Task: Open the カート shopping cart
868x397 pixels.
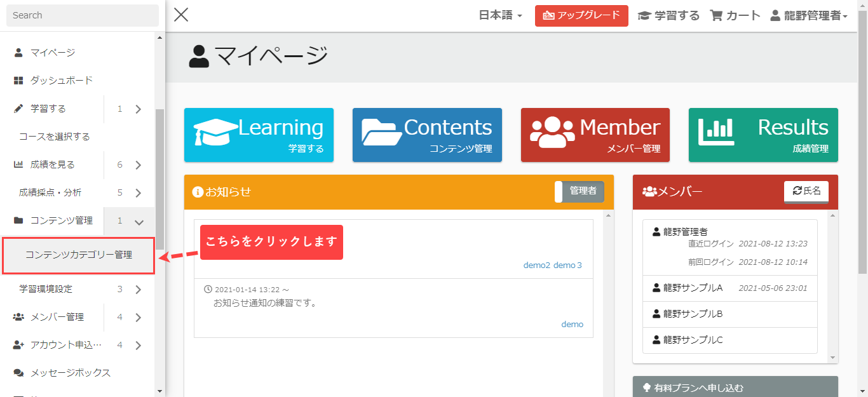Action: pos(735,16)
